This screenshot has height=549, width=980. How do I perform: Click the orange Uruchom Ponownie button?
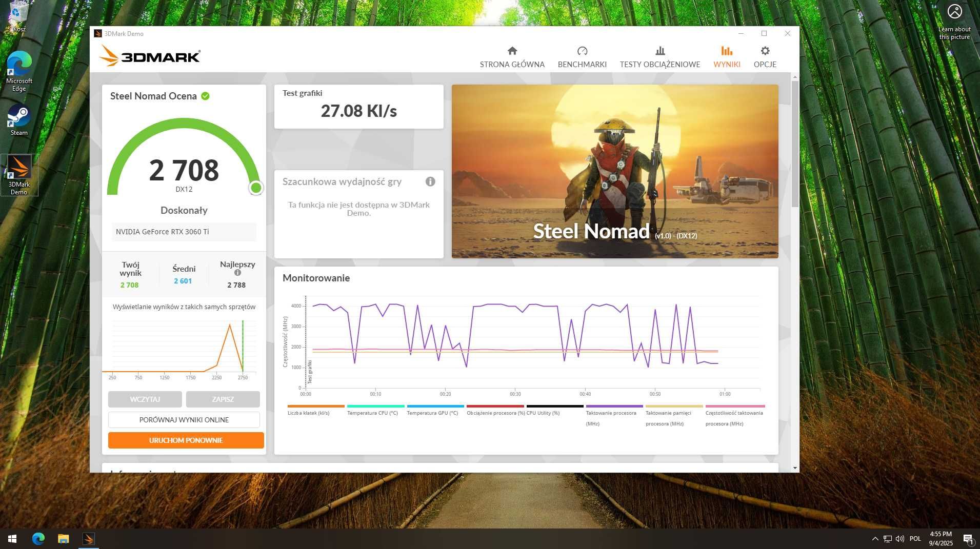[x=186, y=440]
